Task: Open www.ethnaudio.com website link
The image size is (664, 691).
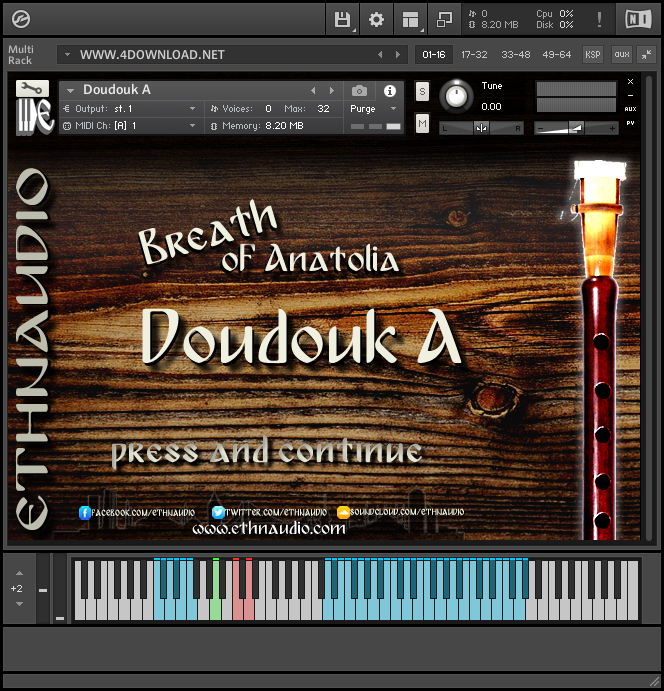Action: point(269,528)
